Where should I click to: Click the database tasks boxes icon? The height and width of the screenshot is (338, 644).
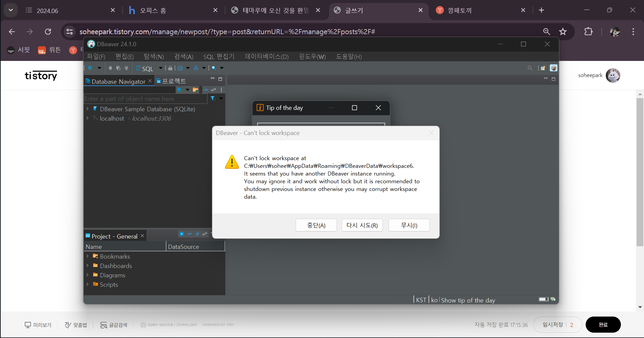(196, 68)
